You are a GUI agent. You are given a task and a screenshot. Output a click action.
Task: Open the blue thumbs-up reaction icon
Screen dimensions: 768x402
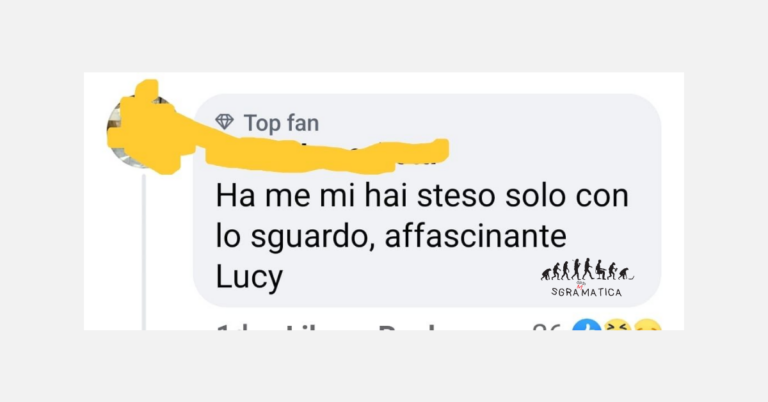[587, 324]
